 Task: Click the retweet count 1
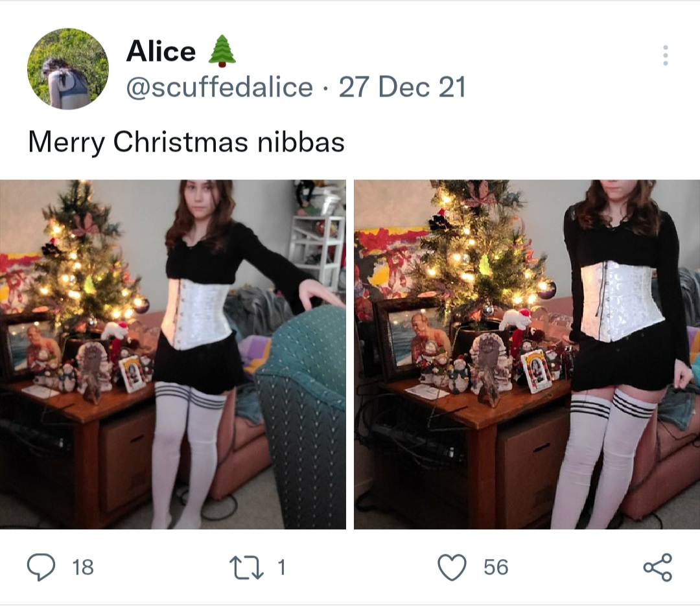281,567
